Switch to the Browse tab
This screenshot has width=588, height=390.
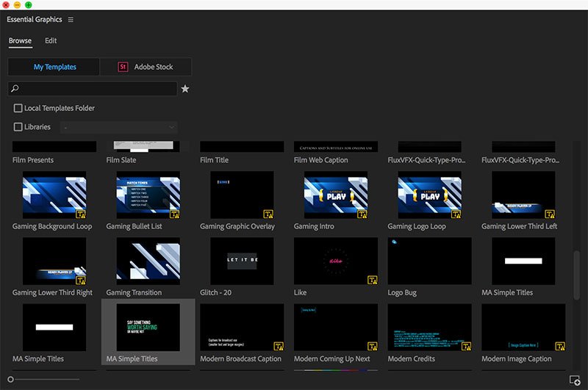[x=21, y=40]
